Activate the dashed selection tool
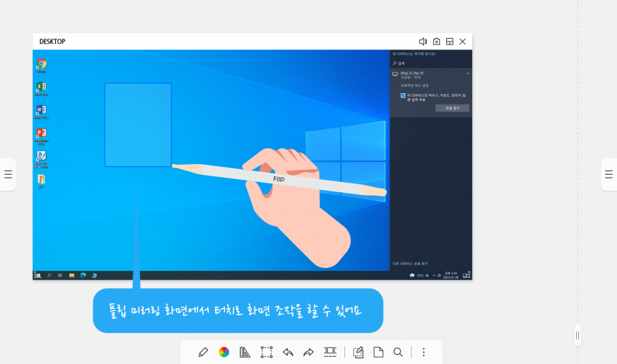 point(266,353)
